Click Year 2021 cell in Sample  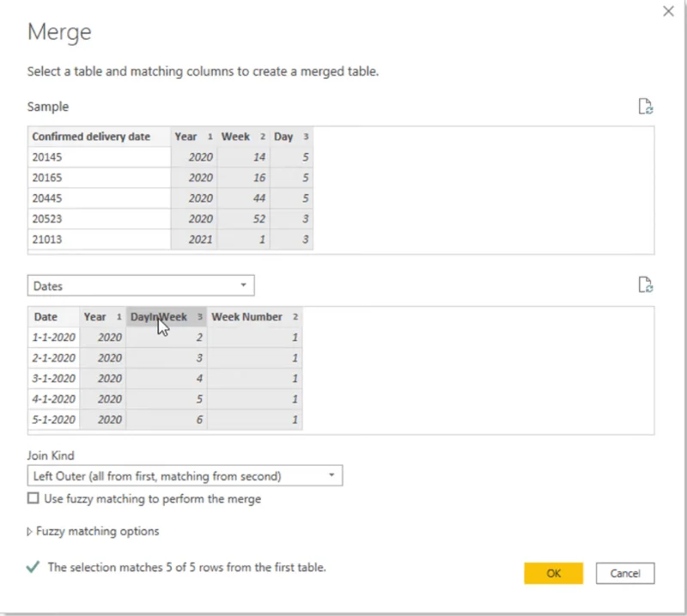(194, 239)
